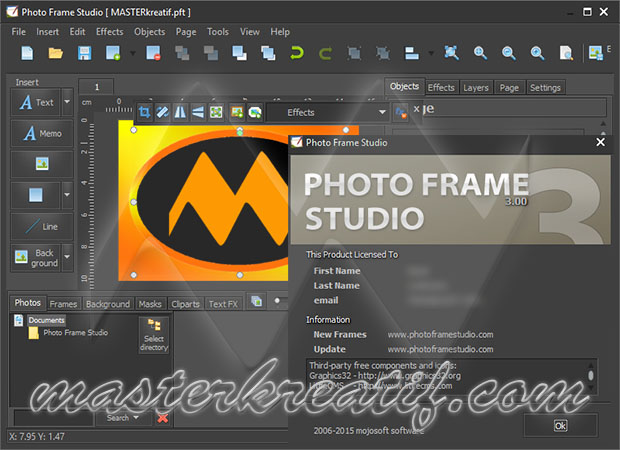Click the Flip horizontal mirror icon
Viewport: 620px width, 450px height.
click(180, 113)
